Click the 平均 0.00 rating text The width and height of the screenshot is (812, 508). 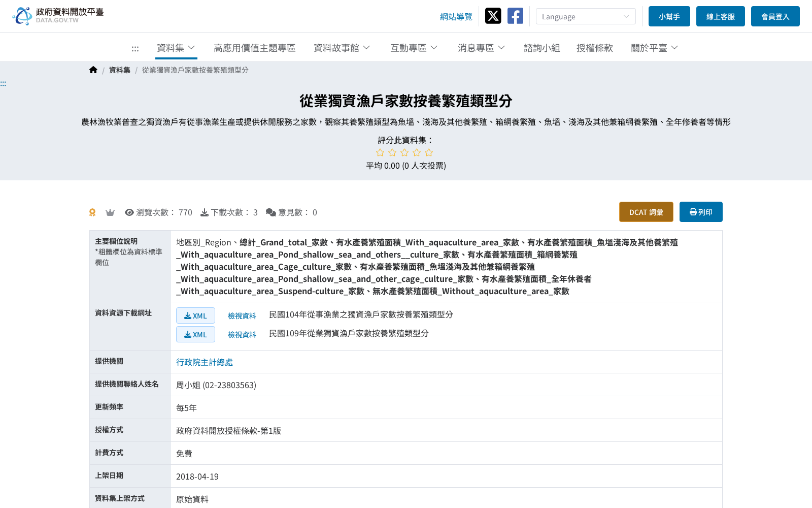[x=406, y=166]
